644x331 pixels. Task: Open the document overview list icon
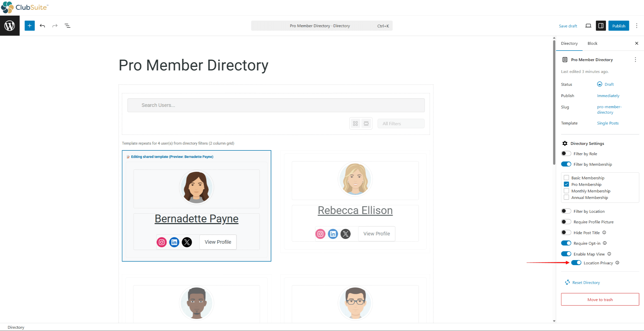coord(67,26)
